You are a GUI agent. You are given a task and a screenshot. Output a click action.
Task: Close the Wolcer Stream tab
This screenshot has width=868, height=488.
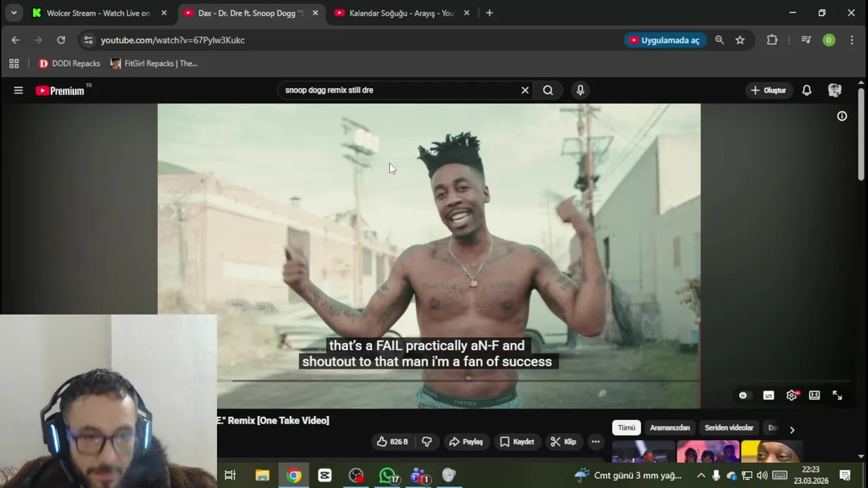[x=163, y=13]
